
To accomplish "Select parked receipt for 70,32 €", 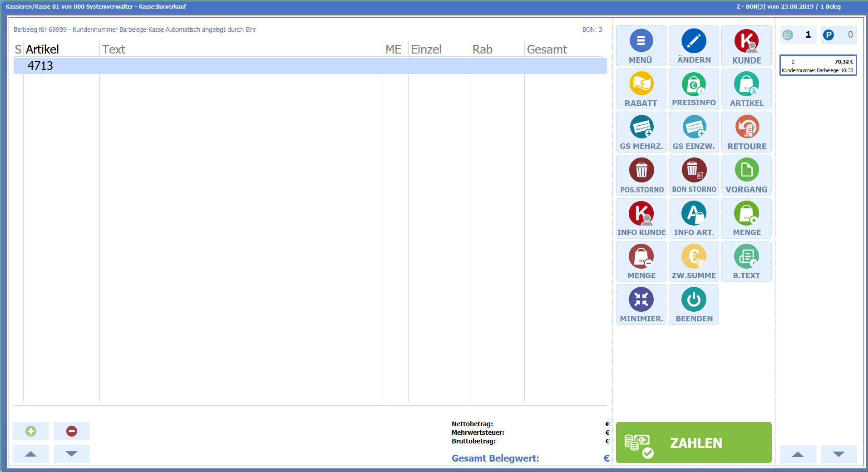I will click(x=818, y=65).
